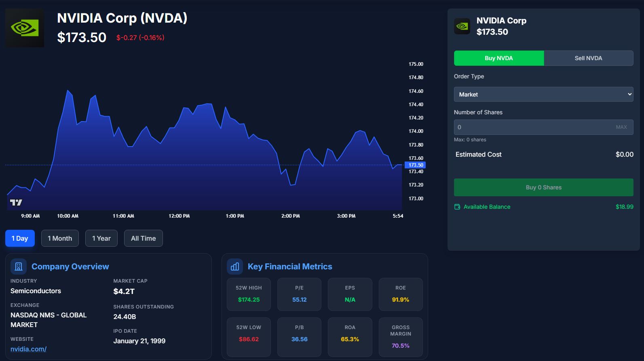Click the IPO date January 21, 1999

139,341
